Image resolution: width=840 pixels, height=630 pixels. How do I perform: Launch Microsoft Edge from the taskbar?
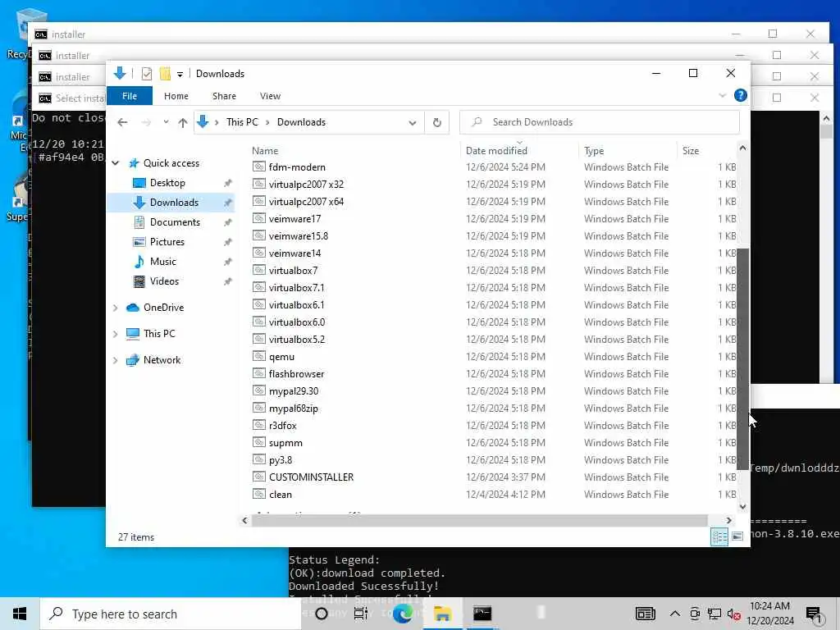402,614
